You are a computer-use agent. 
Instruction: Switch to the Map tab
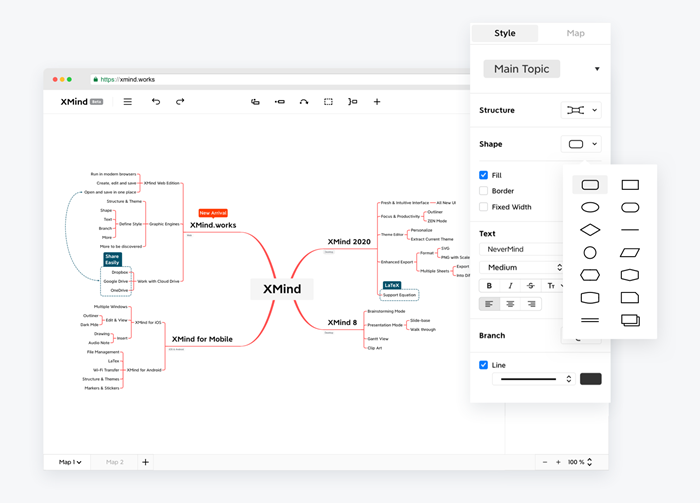[575, 33]
